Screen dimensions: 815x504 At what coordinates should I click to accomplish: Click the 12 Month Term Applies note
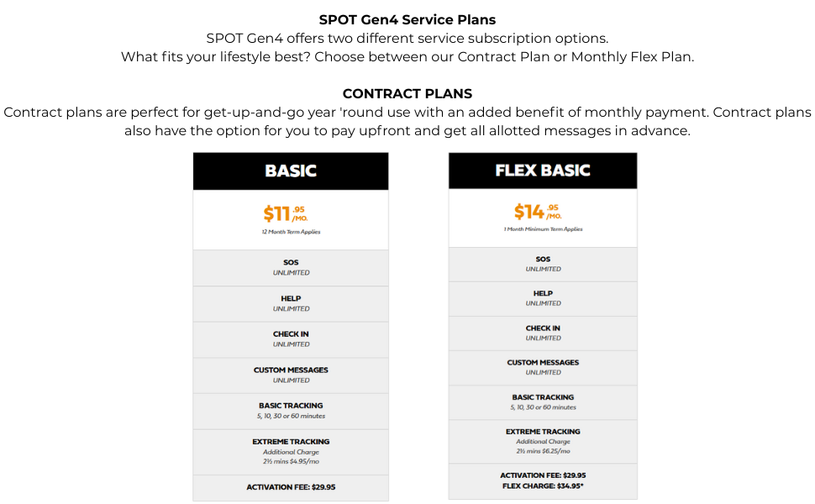coord(291,232)
